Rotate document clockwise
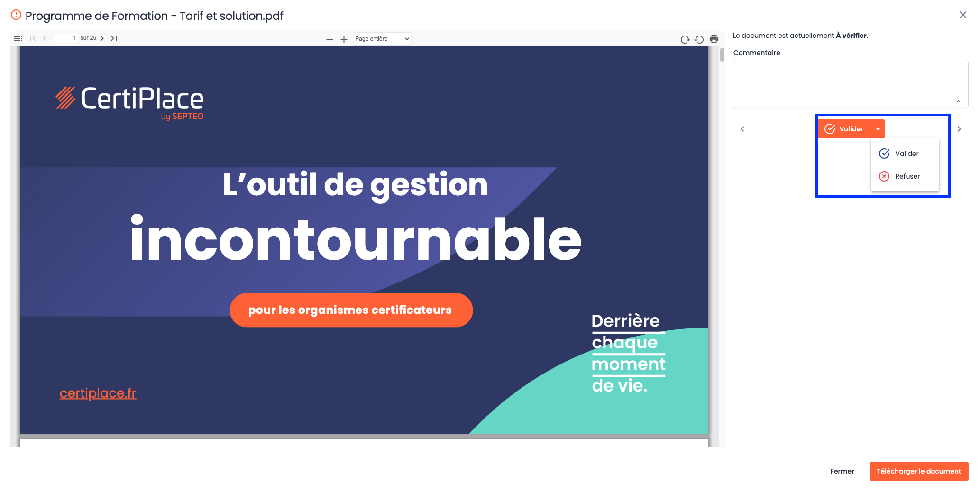The image size is (980, 492). point(685,39)
